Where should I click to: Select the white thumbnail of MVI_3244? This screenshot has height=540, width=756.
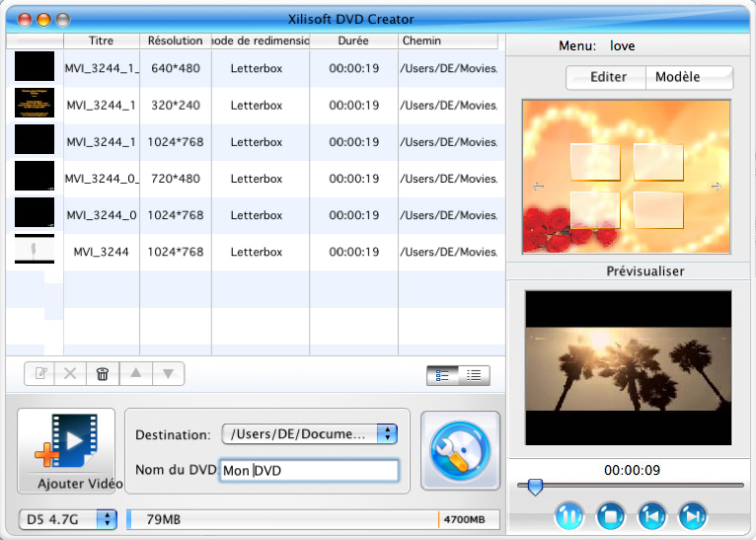pos(35,249)
